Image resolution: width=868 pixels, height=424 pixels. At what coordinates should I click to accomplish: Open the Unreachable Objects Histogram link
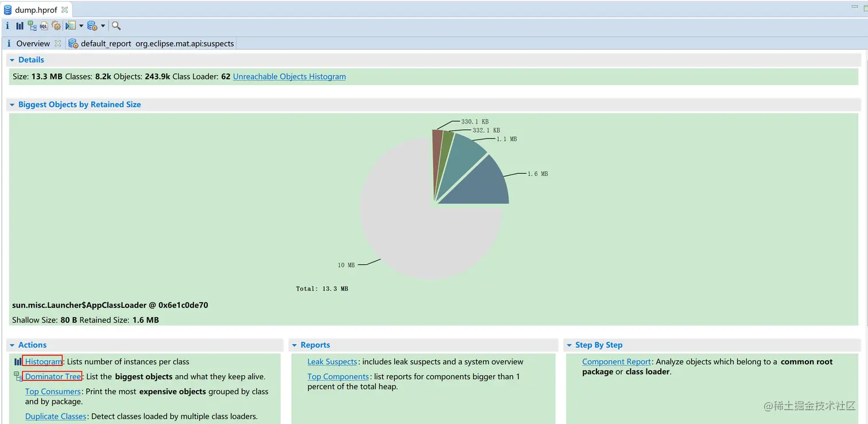click(x=289, y=76)
